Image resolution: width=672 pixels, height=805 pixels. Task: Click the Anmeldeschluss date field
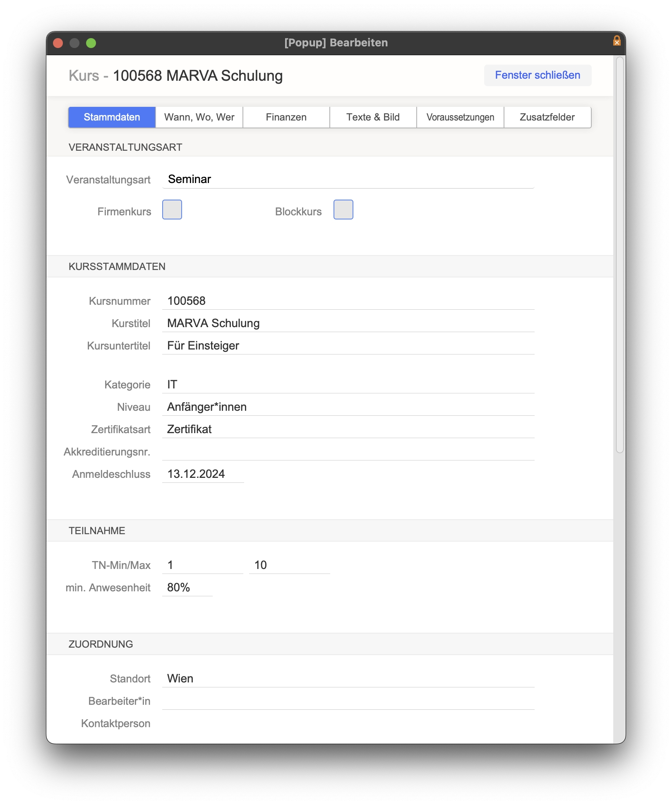pos(203,474)
